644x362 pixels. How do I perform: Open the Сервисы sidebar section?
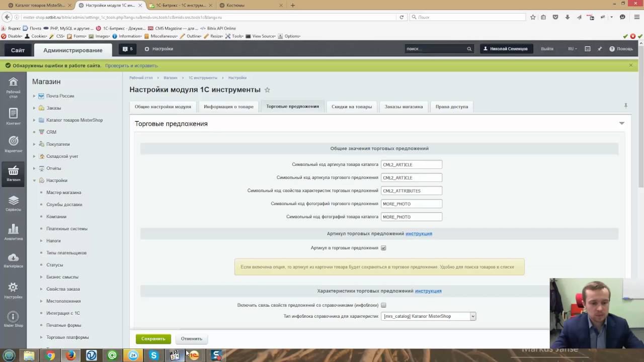click(13, 203)
